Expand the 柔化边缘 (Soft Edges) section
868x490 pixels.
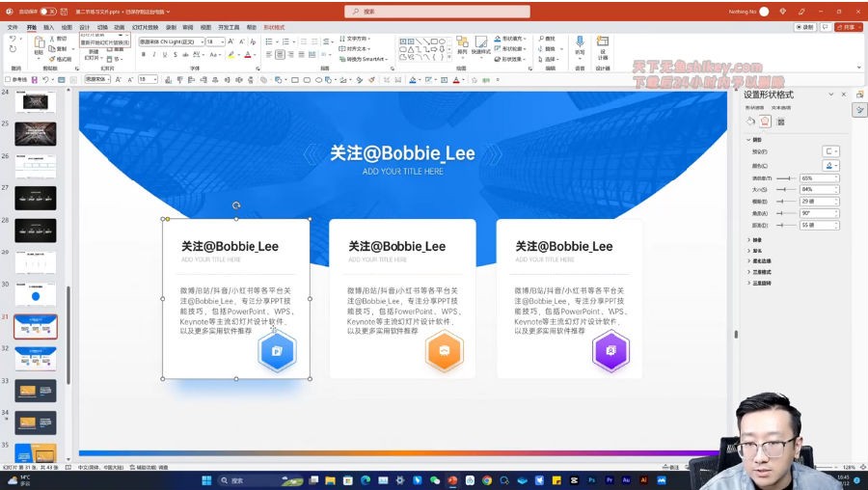[760, 261]
